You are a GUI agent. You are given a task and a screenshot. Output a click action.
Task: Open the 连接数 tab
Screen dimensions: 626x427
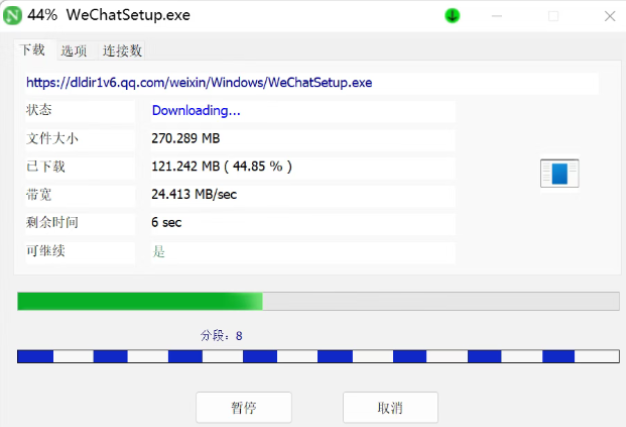[122, 51]
